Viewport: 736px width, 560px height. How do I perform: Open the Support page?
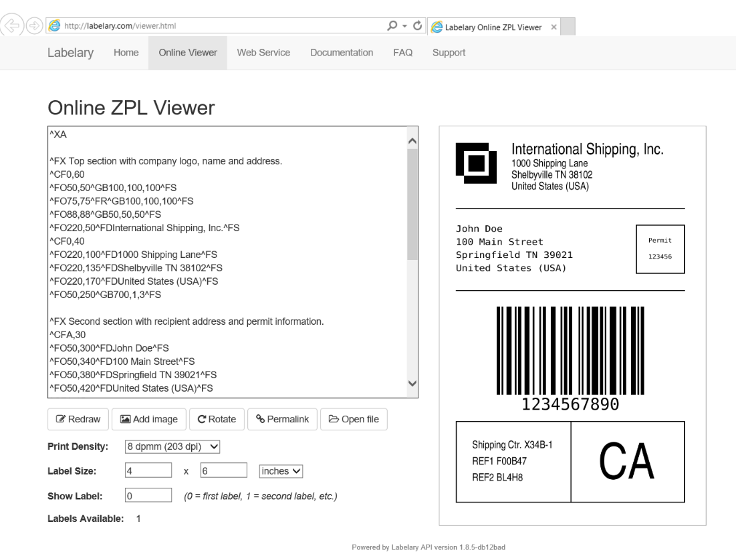point(448,52)
